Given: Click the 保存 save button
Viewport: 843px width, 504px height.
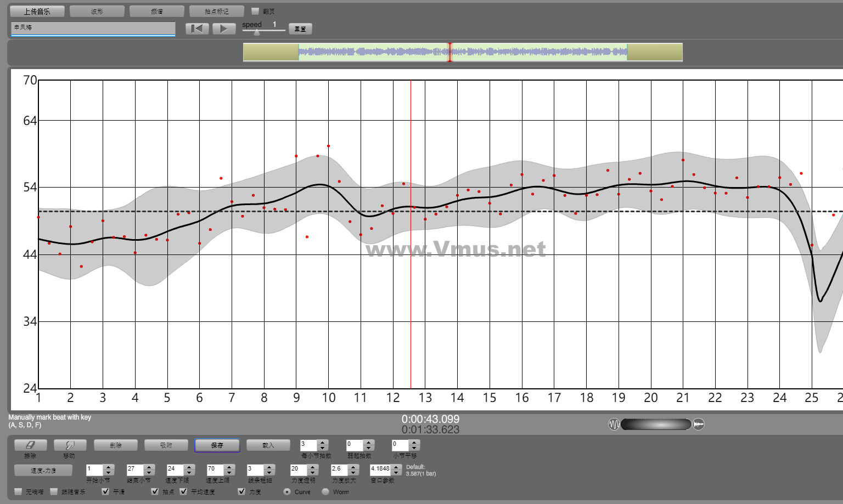Looking at the screenshot, I should click(x=217, y=445).
